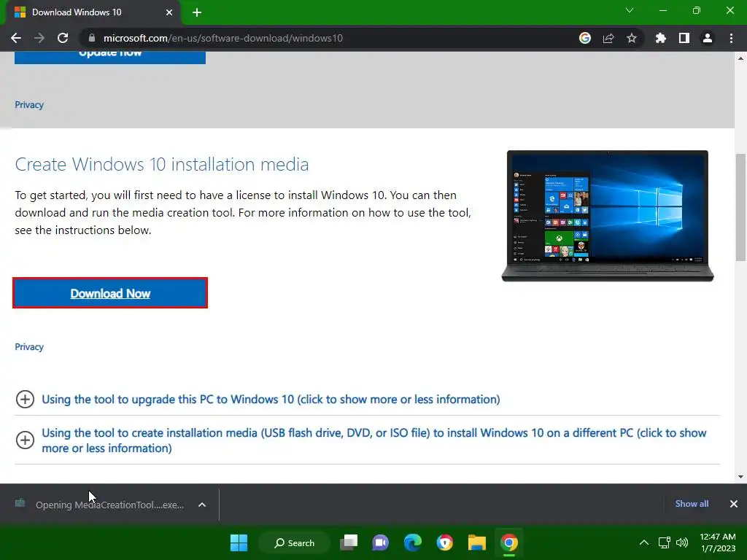
Task: Go back with the browser back arrow
Action: tap(16, 38)
